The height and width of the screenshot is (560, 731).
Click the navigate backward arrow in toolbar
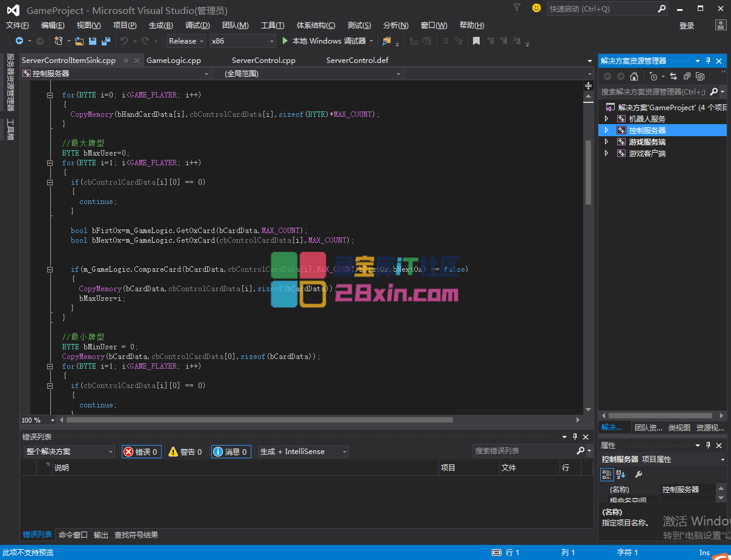pos(19,41)
